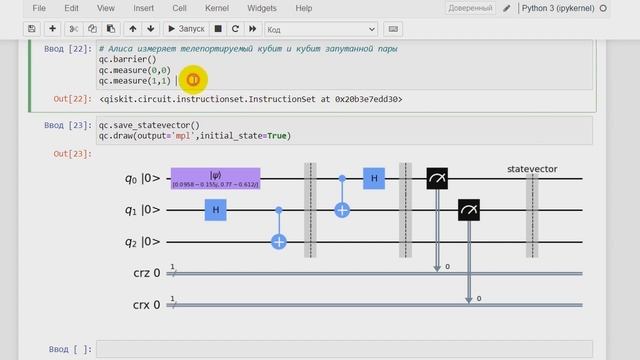Click the pencil edit mode icon
The image size is (640, 360).
tap(507, 8)
